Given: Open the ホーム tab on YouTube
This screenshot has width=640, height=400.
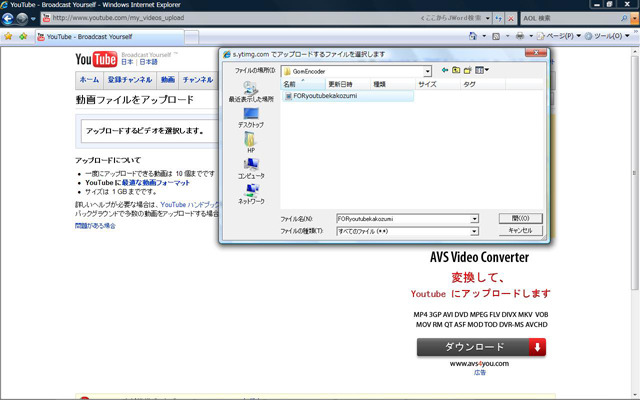Looking at the screenshot, I should tap(89, 80).
